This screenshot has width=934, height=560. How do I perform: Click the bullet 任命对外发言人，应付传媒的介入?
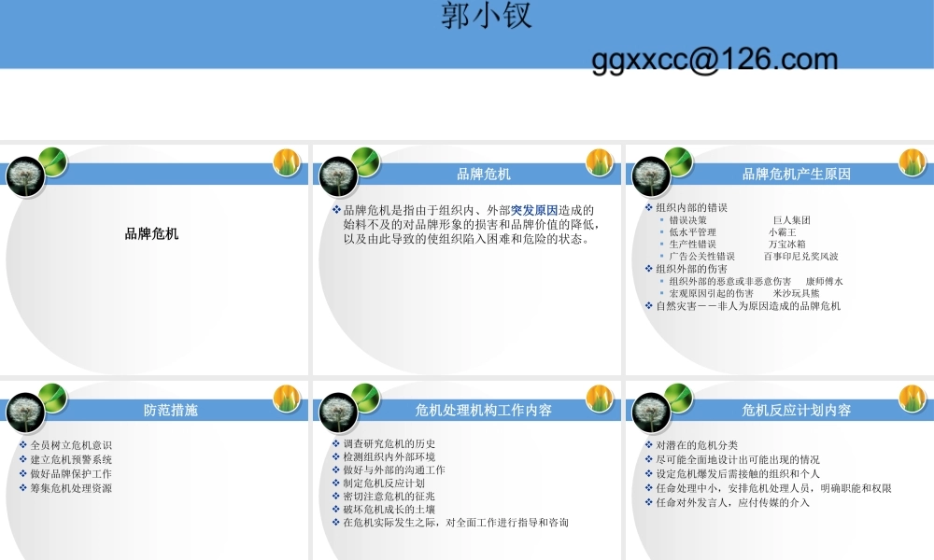732,502
